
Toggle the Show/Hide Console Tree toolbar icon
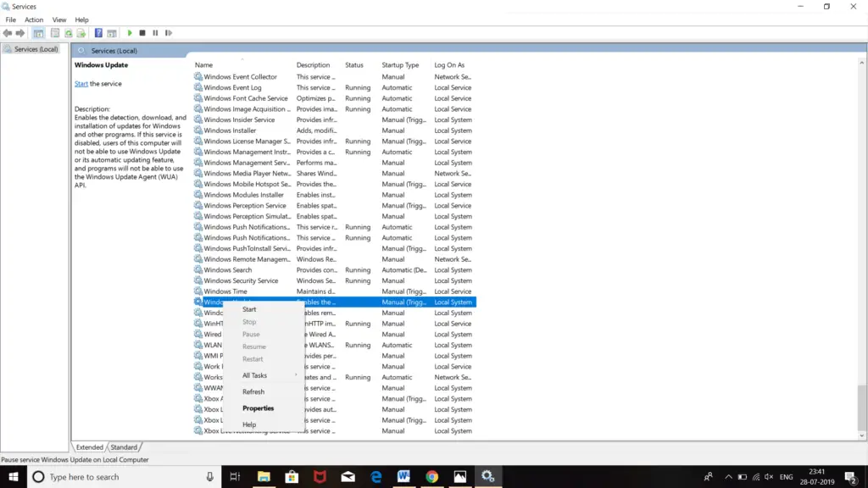38,33
